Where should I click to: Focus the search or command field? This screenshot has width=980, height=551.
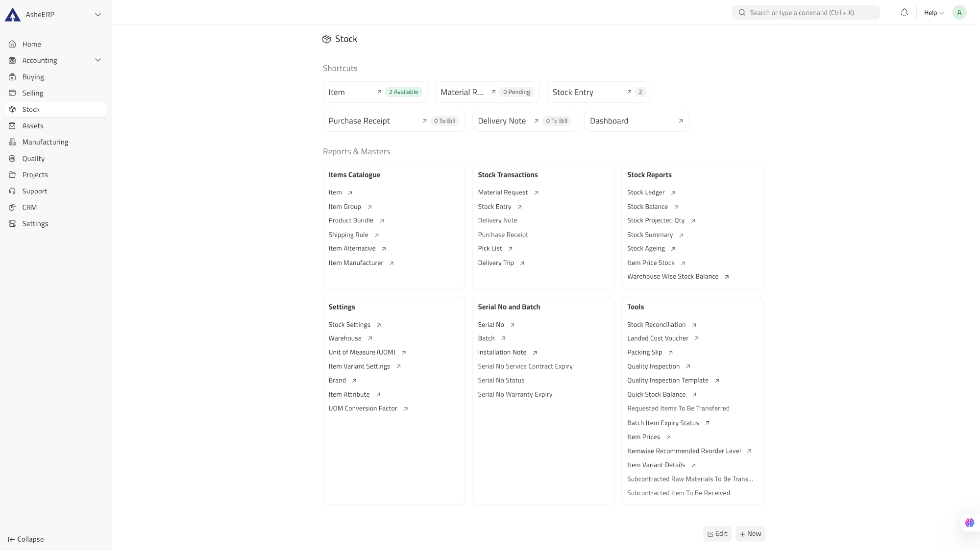(806, 13)
